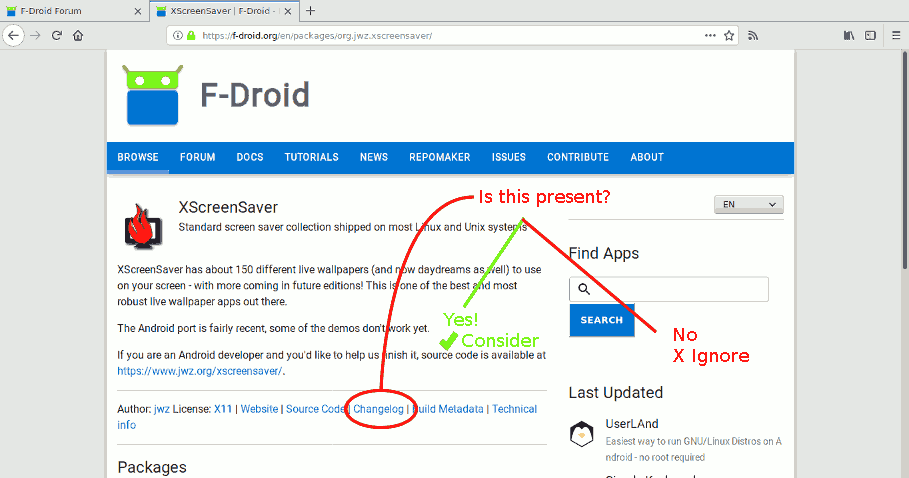Click the Find Apps heading
Image resolution: width=909 pixels, height=478 pixels.
603,253
